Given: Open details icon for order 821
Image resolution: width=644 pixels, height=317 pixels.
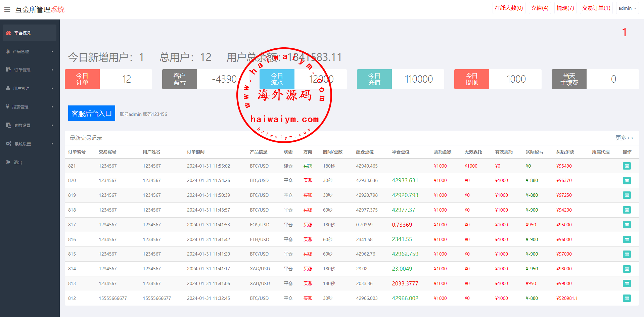Looking at the screenshot, I should tap(627, 166).
